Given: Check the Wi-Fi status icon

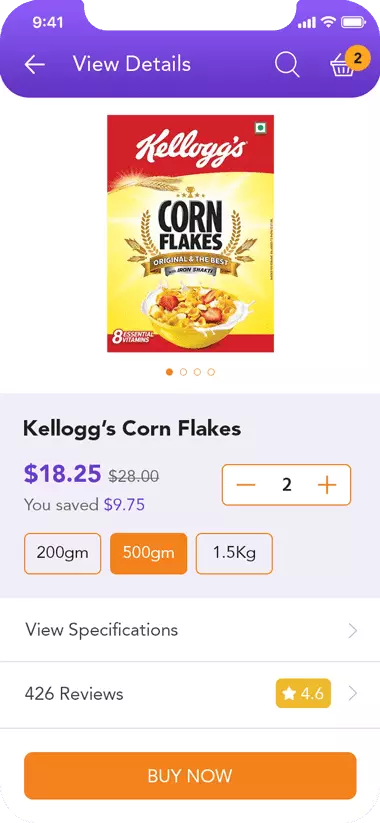Looking at the screenshot, I should click(x=328, y=22).
